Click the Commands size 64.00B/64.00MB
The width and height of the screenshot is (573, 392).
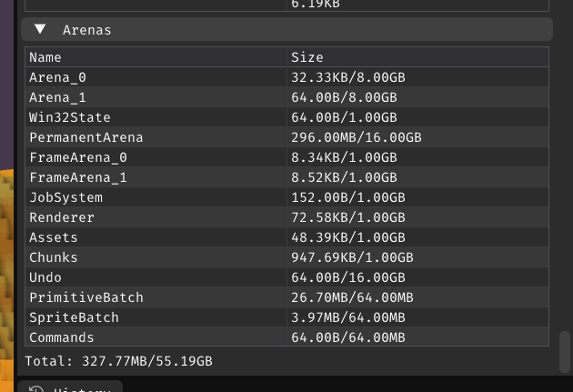tap(348, 337)
